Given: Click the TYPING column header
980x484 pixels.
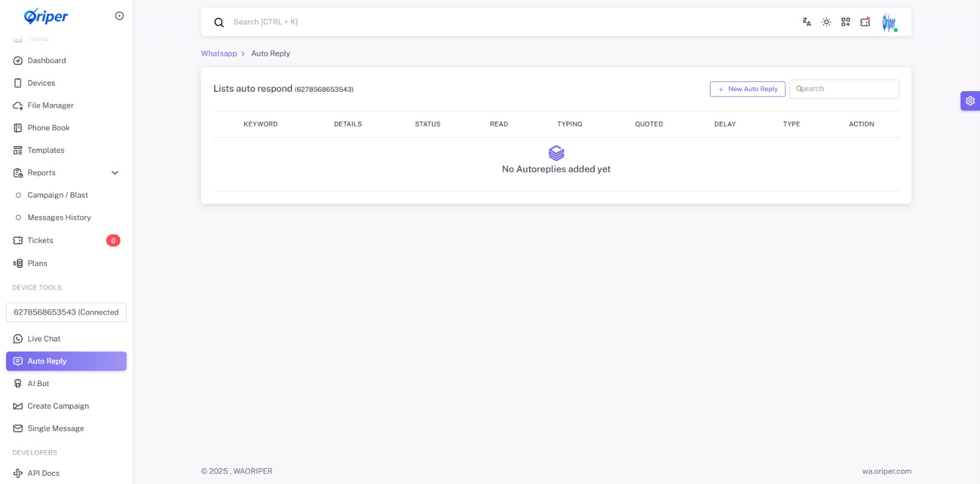Looking at the screenshot, I should [x=570, y=124].
